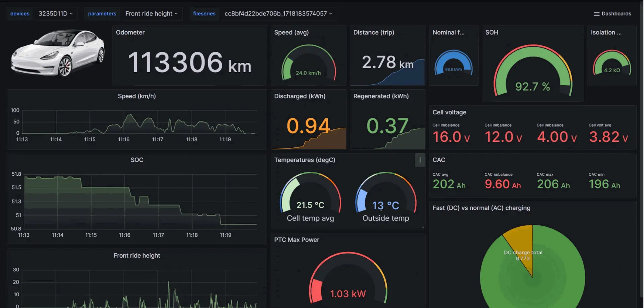644x308 pixels.
Task: Click the devices variable label
Action: 20,14
